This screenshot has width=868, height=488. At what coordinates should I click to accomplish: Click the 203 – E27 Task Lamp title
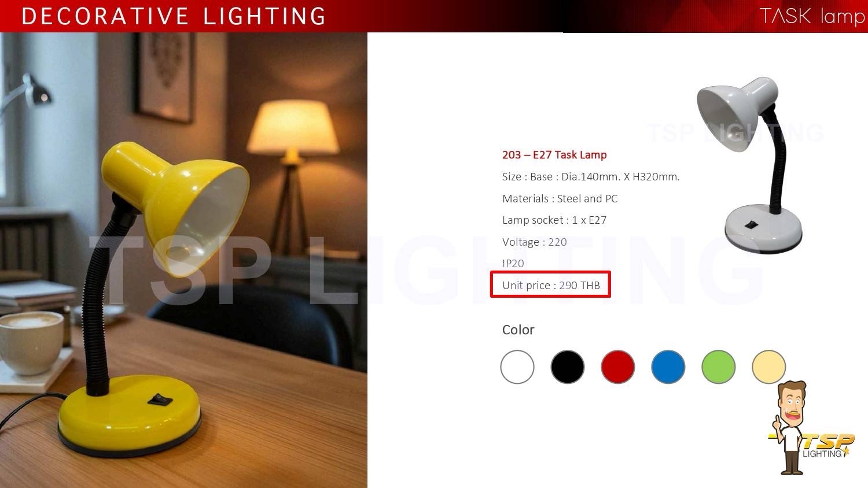click(554, 154)
